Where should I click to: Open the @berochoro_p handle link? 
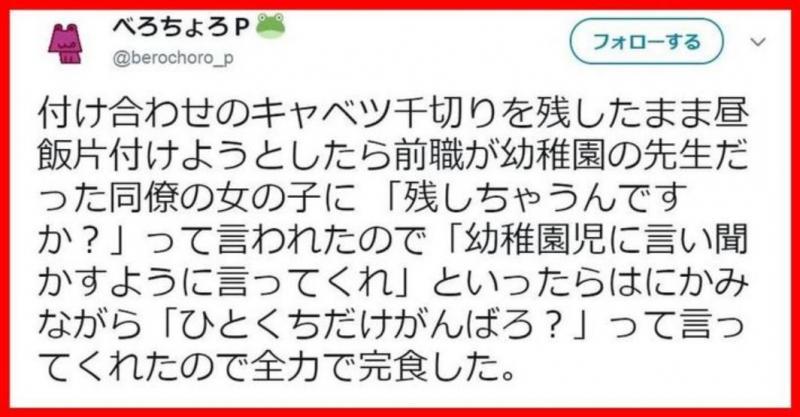173,58
